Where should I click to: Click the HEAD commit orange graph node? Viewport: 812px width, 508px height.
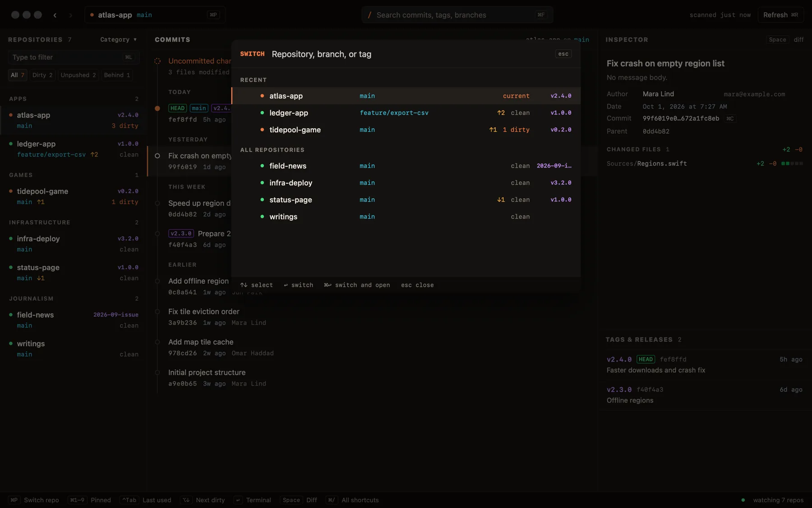(157, 108)
